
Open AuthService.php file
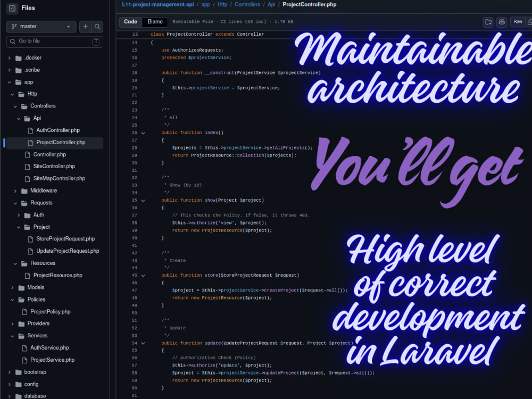point(49,348)
